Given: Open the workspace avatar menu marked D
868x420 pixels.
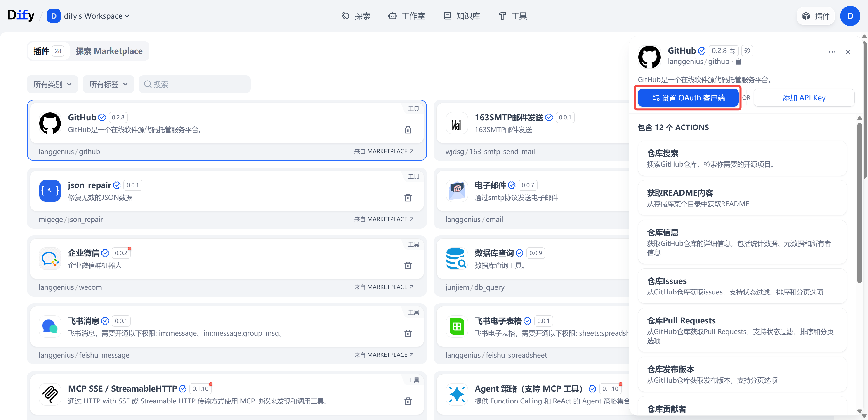Looking at the screenshot, I should coord(850,16).
